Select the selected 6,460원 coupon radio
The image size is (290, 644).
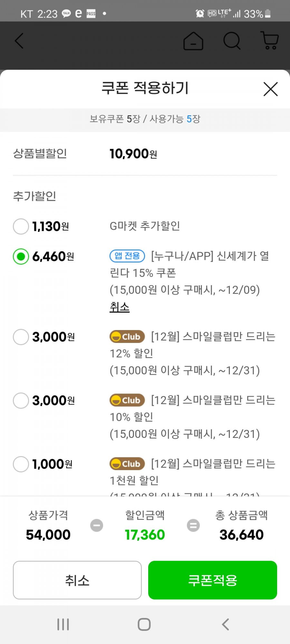21,257
